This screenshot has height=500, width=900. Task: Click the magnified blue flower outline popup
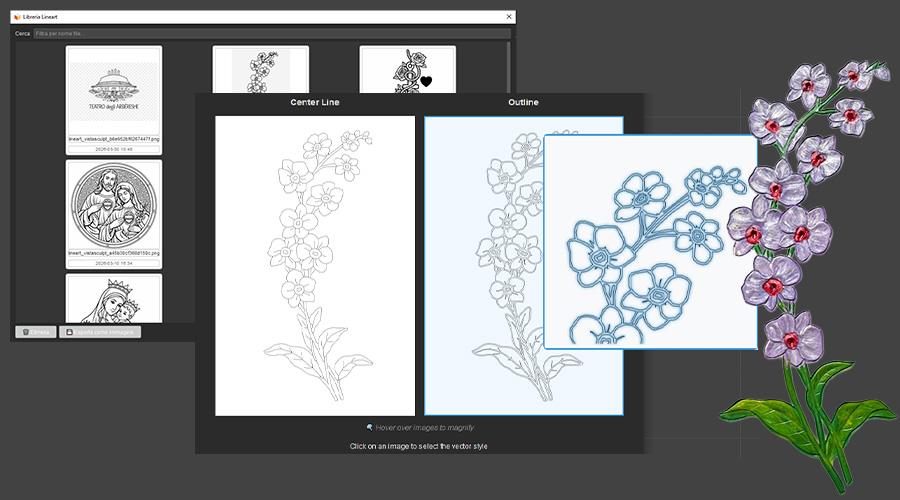(650, 242)
